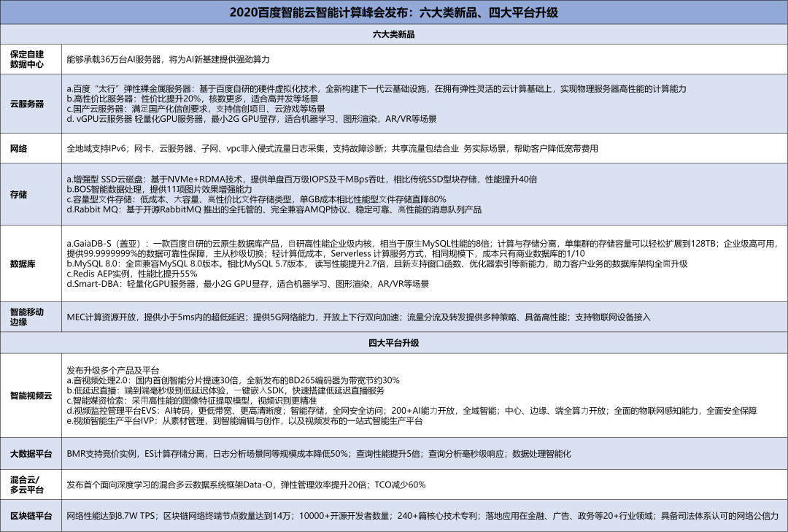788x532 pixels.
Task: Select the "六大类新品" section header
Action: (x=393, y=34)
